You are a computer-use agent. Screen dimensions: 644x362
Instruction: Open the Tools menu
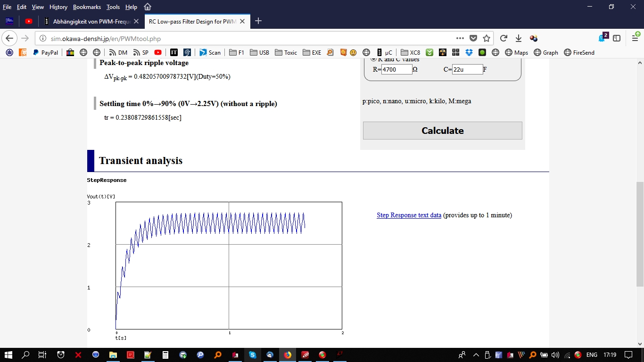pos(113,7)
